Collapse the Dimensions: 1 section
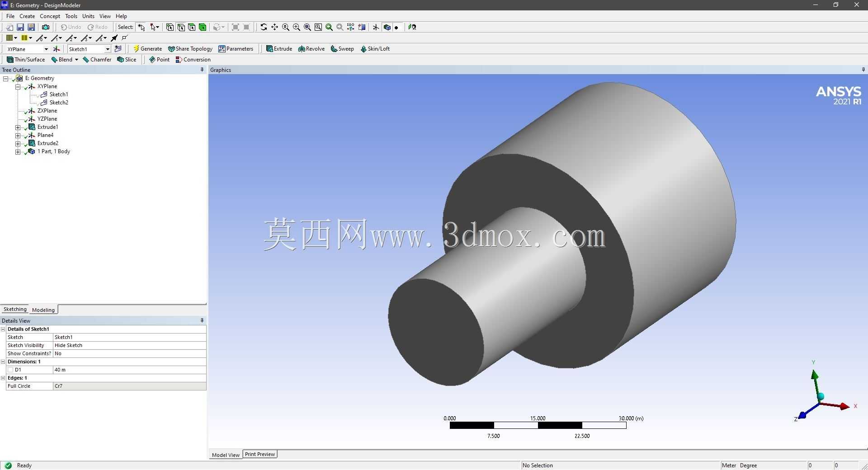 [3, 362]
